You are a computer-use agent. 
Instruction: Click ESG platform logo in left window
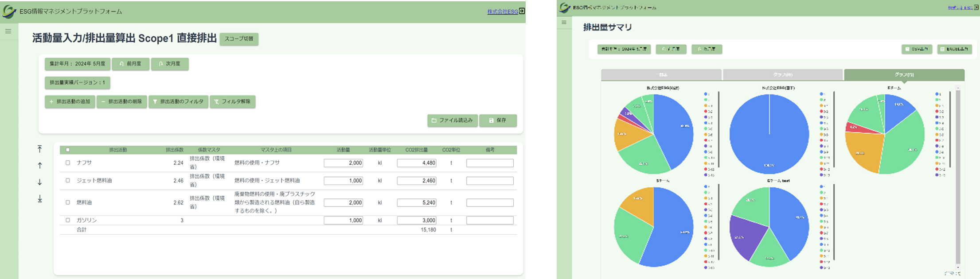coord(9,12)
